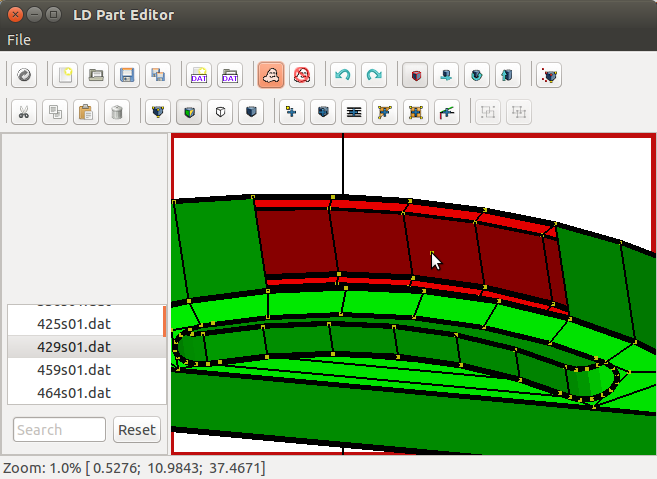Toggle the red cube select mode
Viewport: 657px width, 479px height.
click(x=414, y=75)
